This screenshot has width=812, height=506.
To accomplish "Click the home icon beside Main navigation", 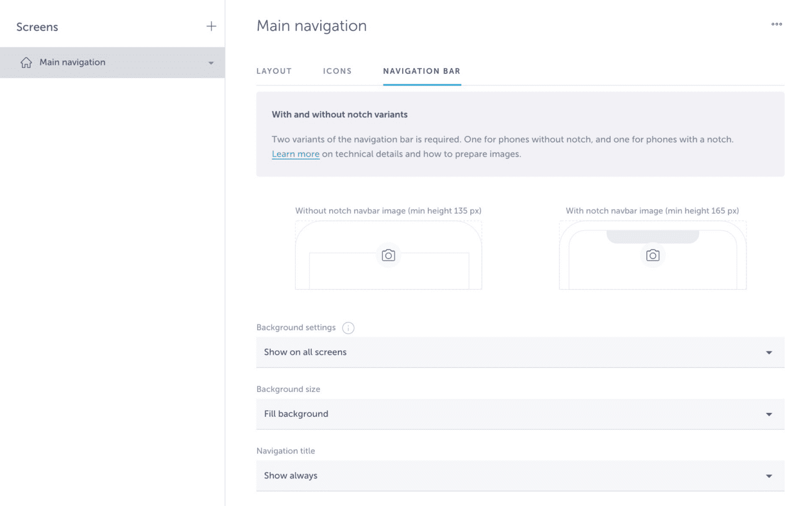I will (x=26, y=62).
